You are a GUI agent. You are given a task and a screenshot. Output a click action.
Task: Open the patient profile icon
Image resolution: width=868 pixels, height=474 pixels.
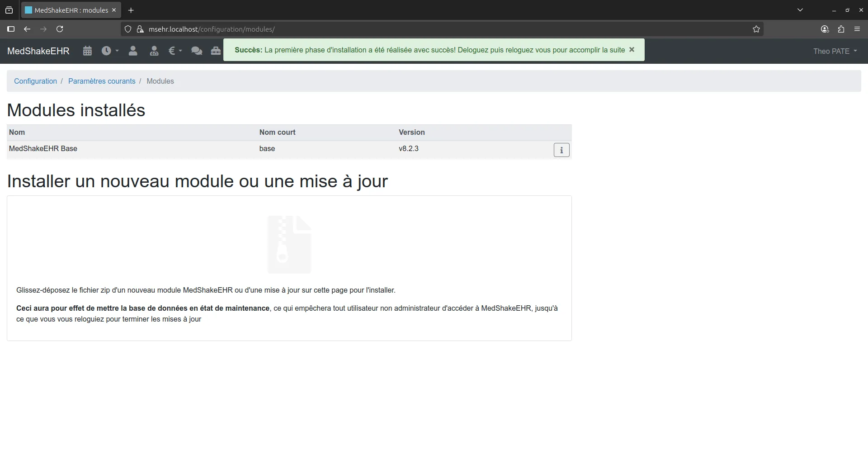click(x=133, y=51)
